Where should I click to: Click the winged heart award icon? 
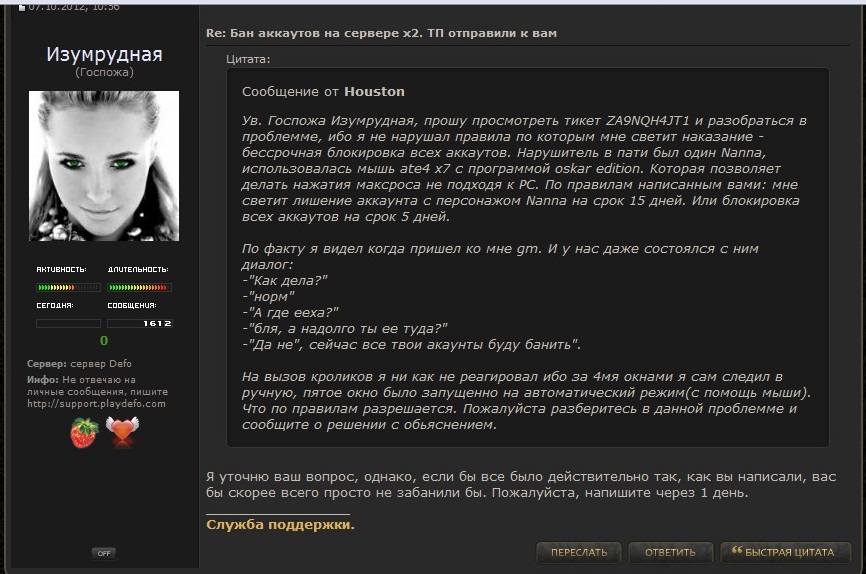(x=123, y=431)
